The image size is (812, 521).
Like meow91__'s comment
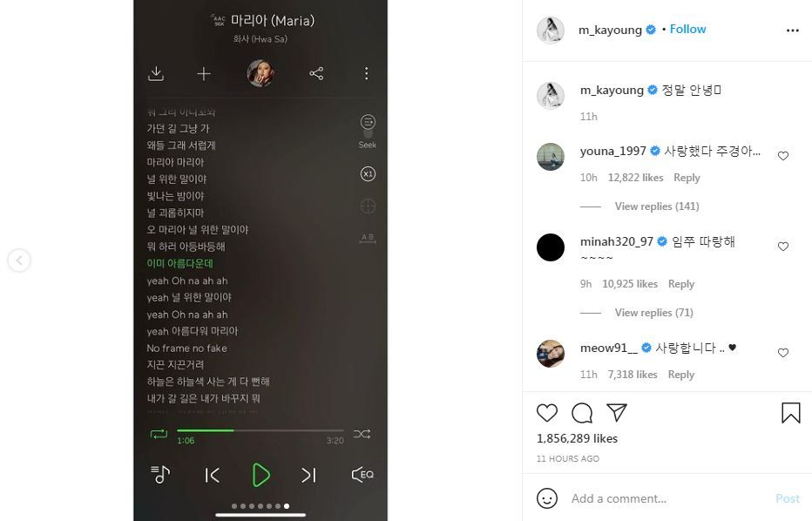[783, 353]
